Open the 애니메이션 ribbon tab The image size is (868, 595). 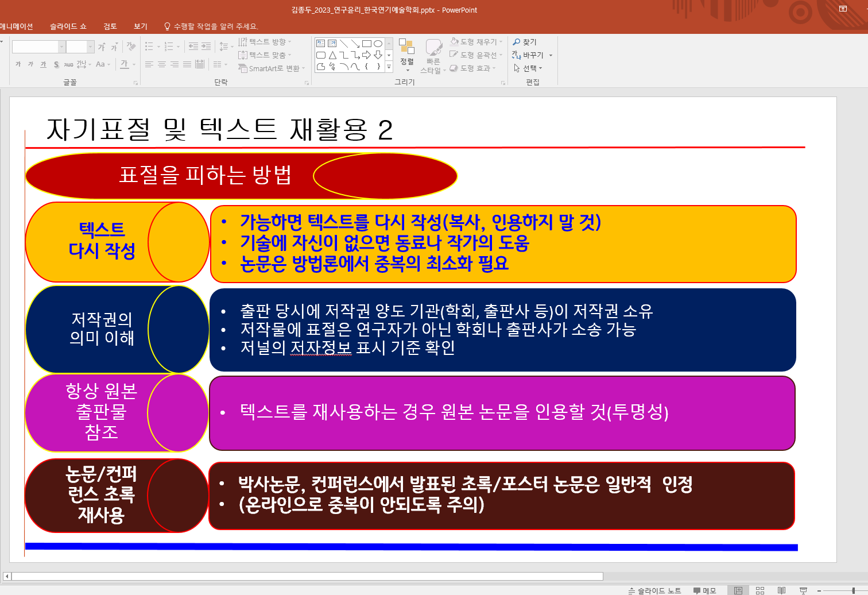[17, 26]
